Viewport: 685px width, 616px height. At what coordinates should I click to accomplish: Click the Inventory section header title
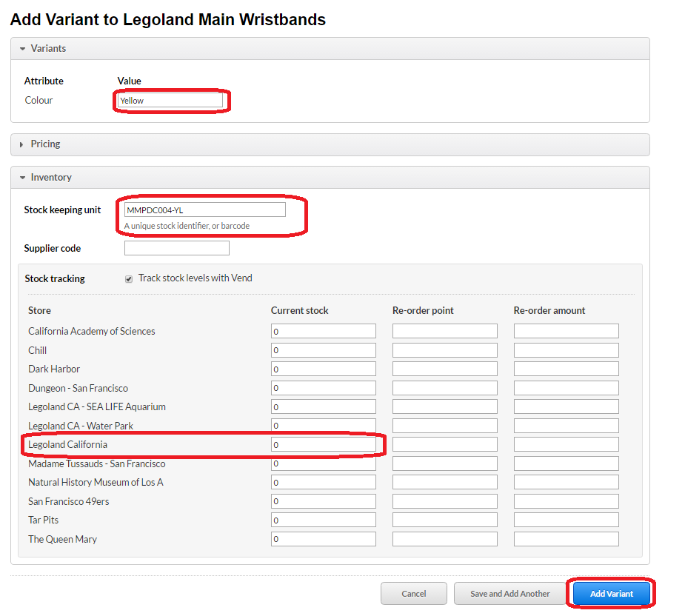(x=51, y=178)
